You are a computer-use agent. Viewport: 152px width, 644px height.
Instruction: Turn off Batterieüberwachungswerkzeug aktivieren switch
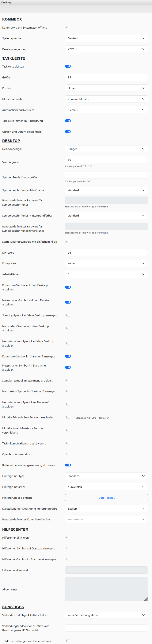68,465
